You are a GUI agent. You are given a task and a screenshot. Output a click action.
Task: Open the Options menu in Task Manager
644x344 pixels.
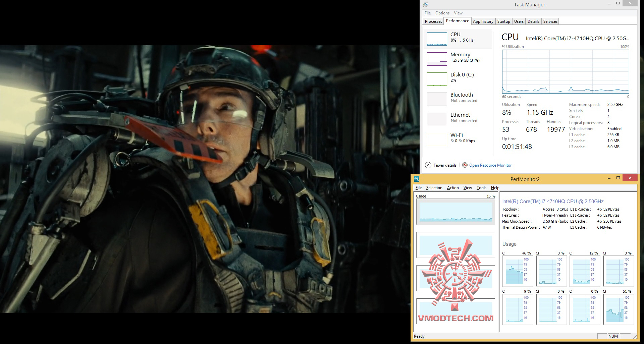pos(442,13)
